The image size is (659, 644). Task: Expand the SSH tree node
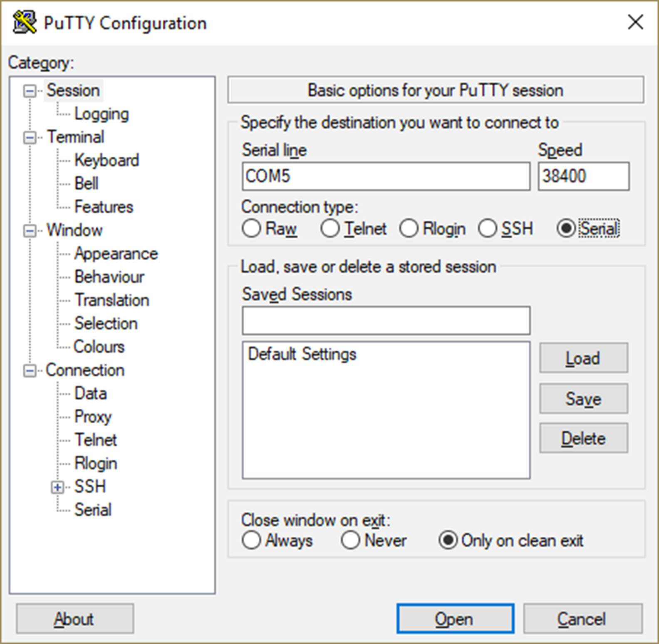(x=57, y=487)
